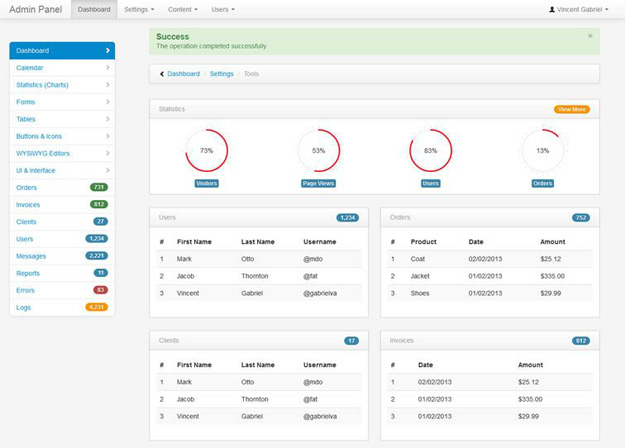Open Statistics (Charts) in the sidebar
Viewport: 625px width, 448px height.
[62, 85]
